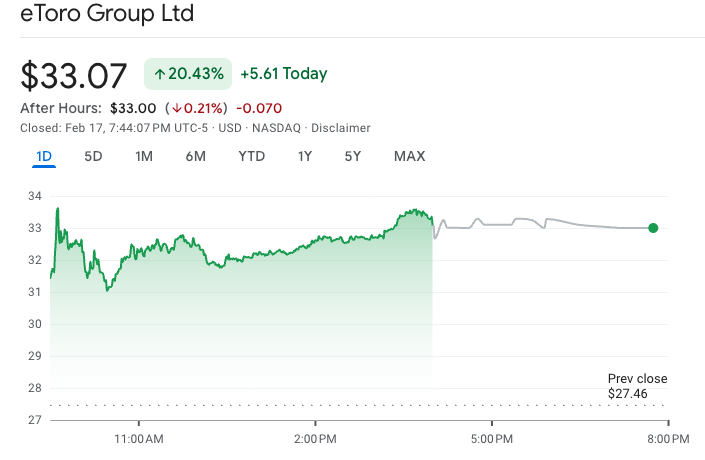Switch to the 6M tab
This screenshot has height=460, width=705.
pyautogui.click(x=195, y=156)
